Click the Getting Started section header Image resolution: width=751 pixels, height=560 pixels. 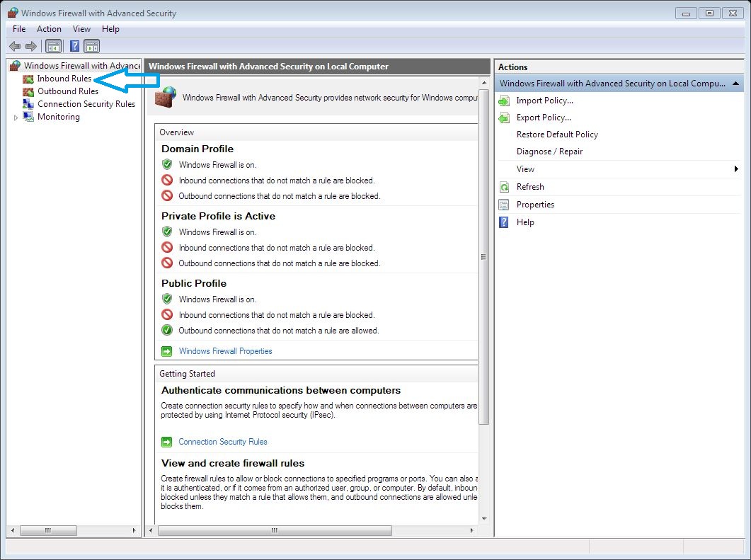[x=188, y=374]
